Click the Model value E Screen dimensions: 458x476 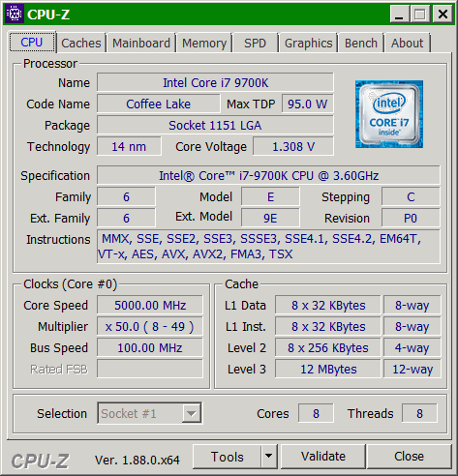pyautogui.click(x=270, y=196)
